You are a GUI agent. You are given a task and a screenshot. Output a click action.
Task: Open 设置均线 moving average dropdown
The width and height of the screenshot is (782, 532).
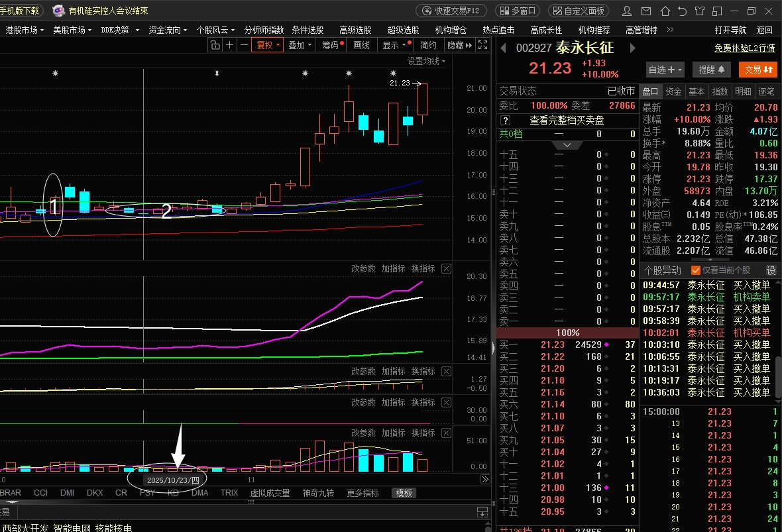point(426,61)
